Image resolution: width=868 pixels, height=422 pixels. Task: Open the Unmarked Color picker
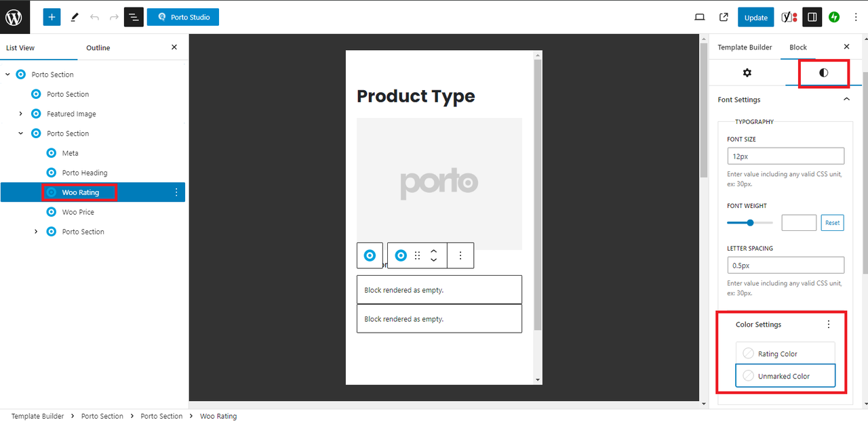(785, 376)
